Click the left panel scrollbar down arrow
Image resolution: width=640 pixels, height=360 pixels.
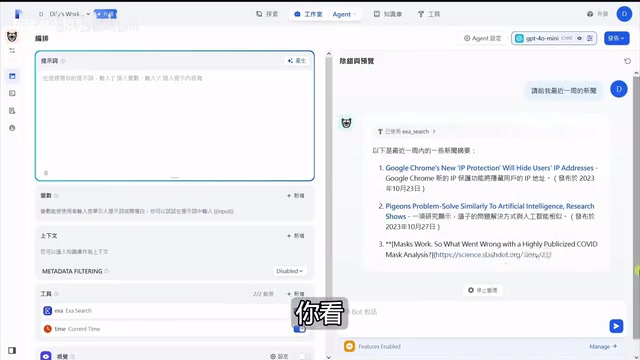coord(329,357)
